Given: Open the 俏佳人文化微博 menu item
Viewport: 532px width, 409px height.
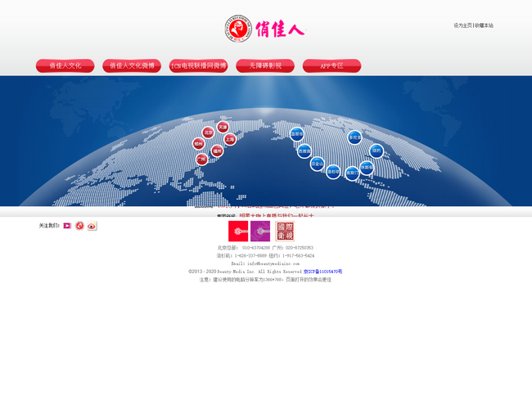Looking at the screenshot, I should [x=132, y=65].
